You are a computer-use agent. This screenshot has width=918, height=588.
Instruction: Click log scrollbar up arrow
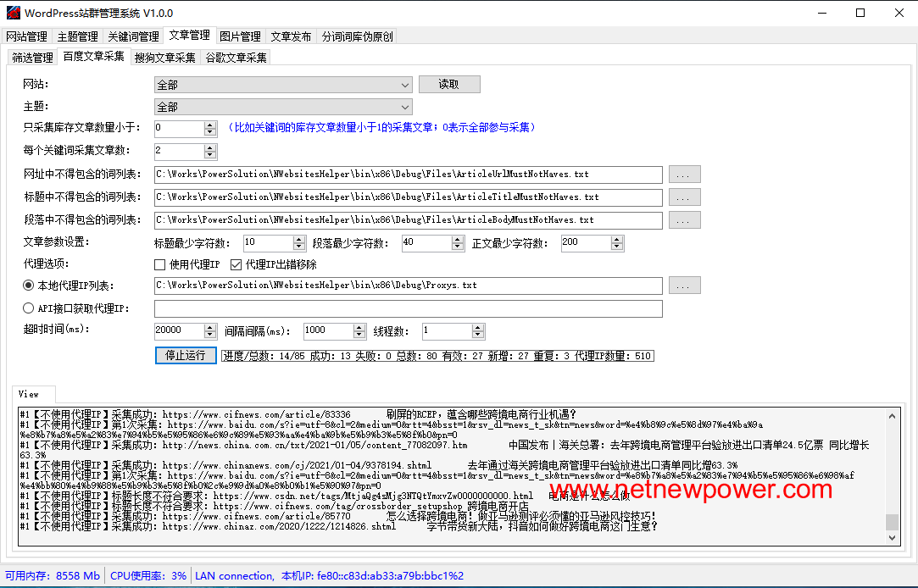(x=892, y=416)
